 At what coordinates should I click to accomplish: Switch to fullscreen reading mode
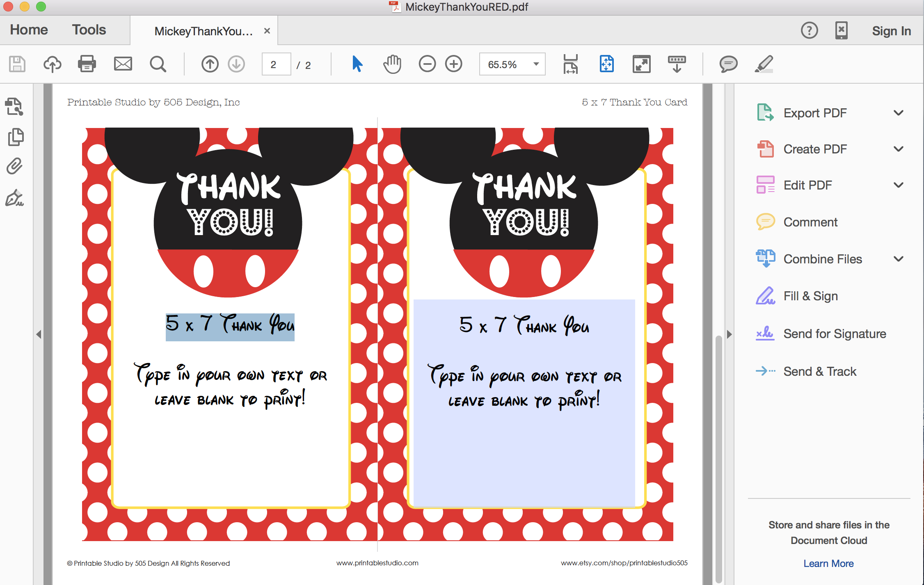point(641,64)
